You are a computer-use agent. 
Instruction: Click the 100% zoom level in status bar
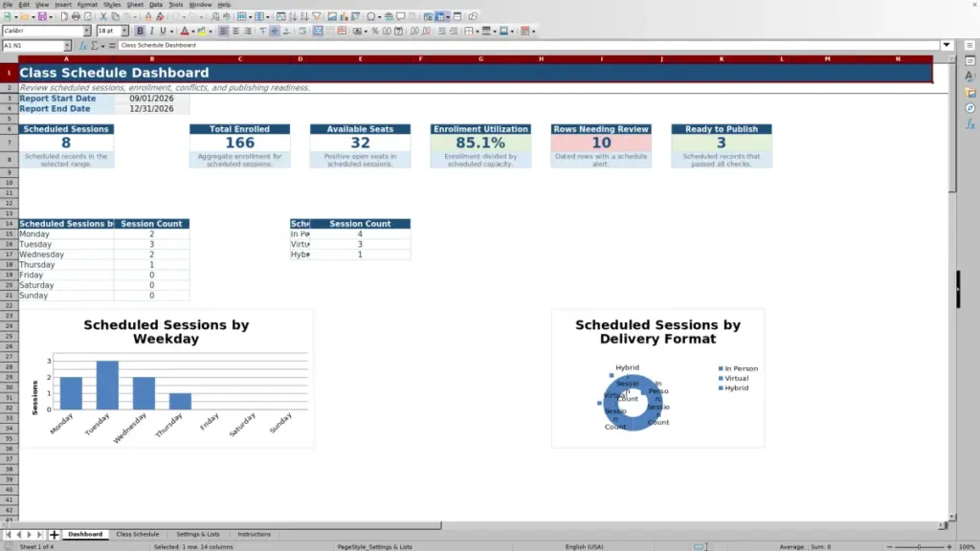click(967, 546)
